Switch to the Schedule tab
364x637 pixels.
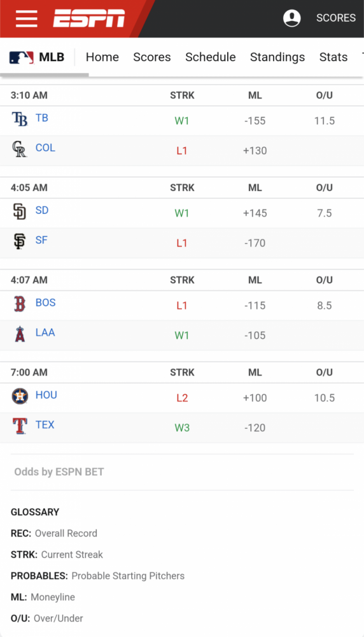pos(210,57)
